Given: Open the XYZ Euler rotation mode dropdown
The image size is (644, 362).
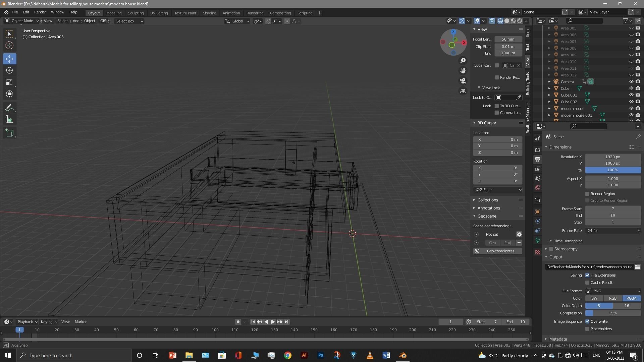Looking at the screenshot, I should click(498, 190).
